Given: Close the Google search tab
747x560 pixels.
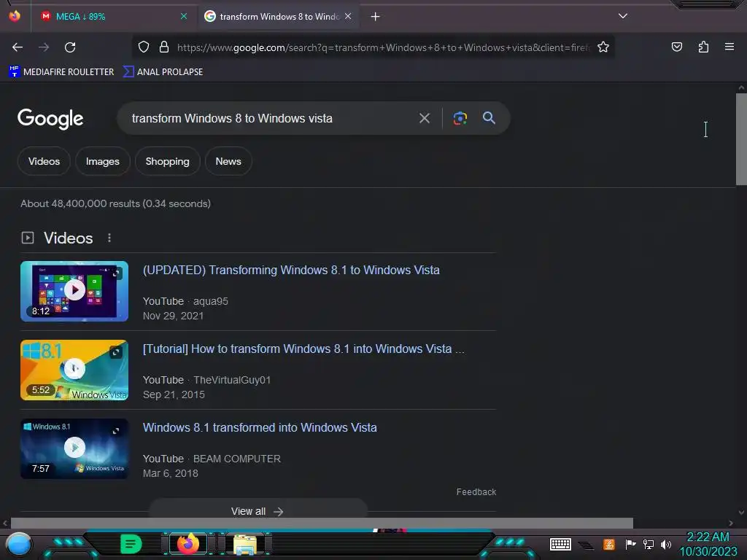Looking at the screenshot, I should (348, 16).
